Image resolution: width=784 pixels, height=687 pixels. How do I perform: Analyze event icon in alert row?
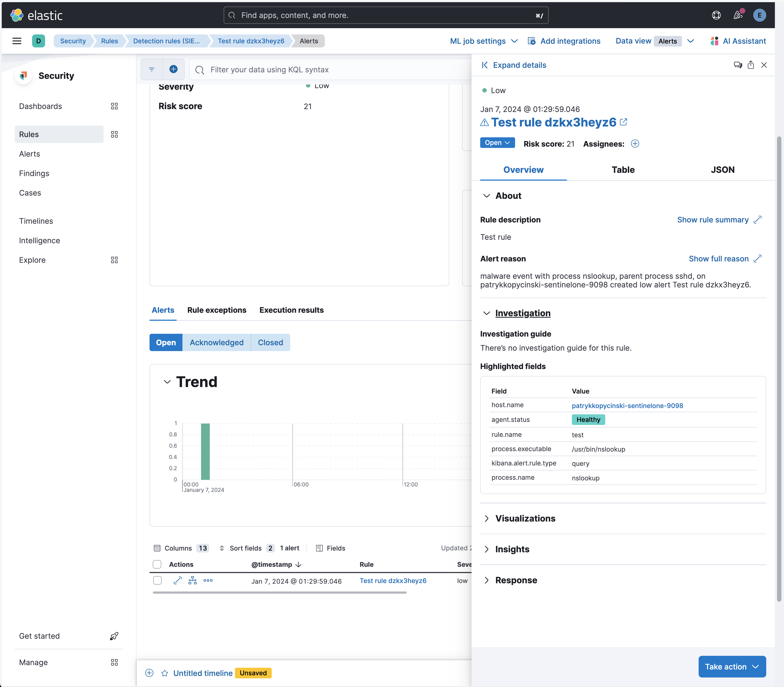193,580
